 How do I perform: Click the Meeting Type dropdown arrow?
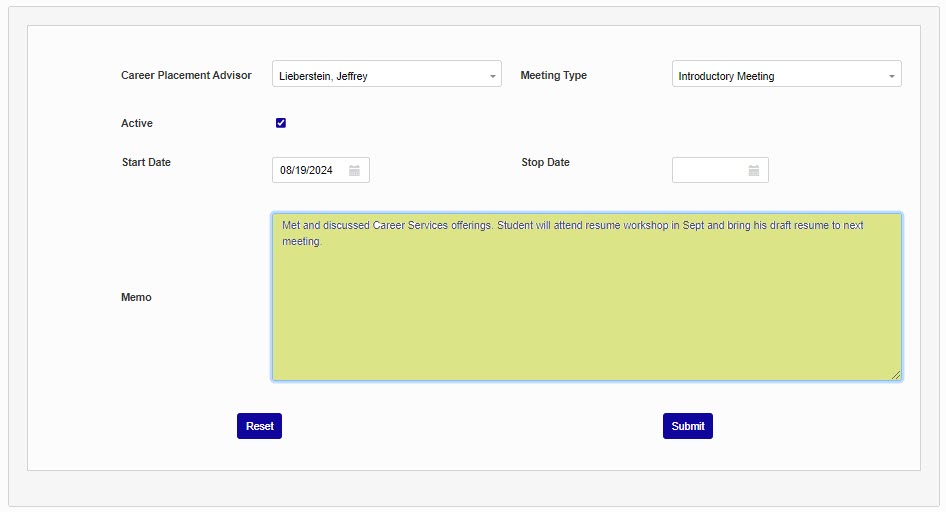pyautogui.click(x=892, y=75)
